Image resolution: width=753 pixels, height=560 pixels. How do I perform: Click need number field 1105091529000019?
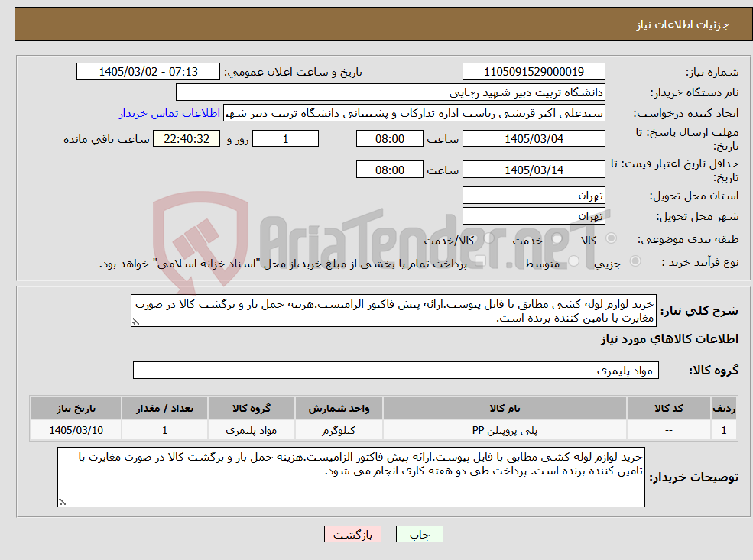click(534, 72)
